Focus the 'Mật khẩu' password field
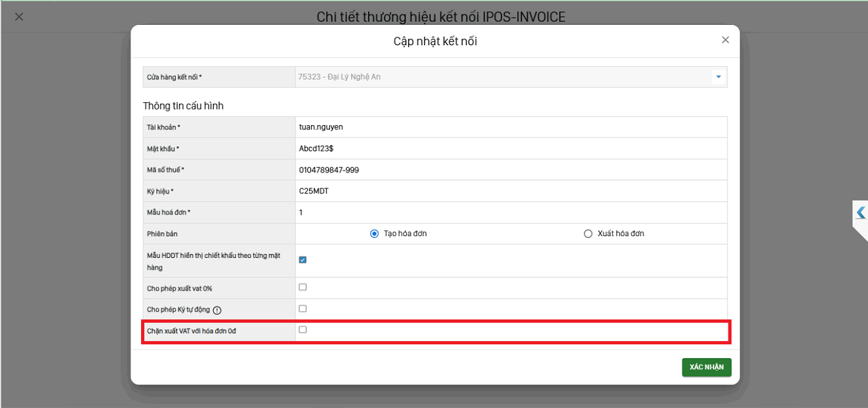This screenshot has width=868, height=408. pos(510,148)
